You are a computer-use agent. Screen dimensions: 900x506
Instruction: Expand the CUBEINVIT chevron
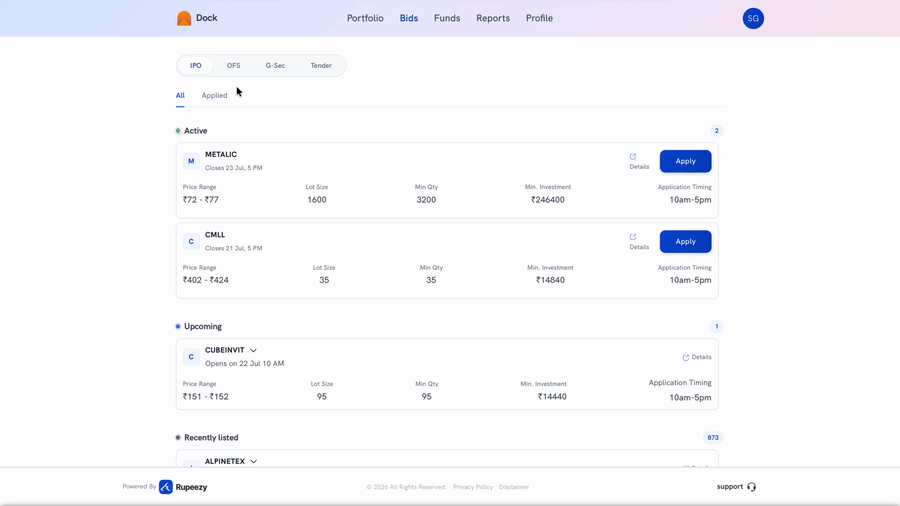click(253, 351)
